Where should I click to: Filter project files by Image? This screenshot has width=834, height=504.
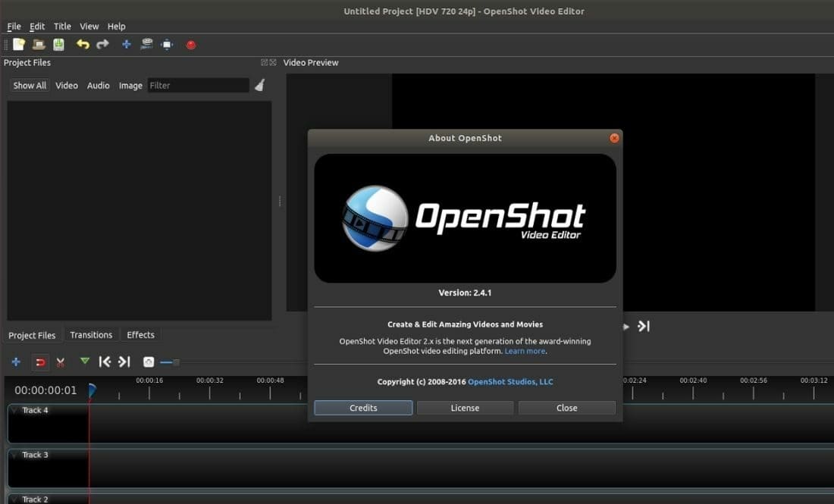click(130, 86)
